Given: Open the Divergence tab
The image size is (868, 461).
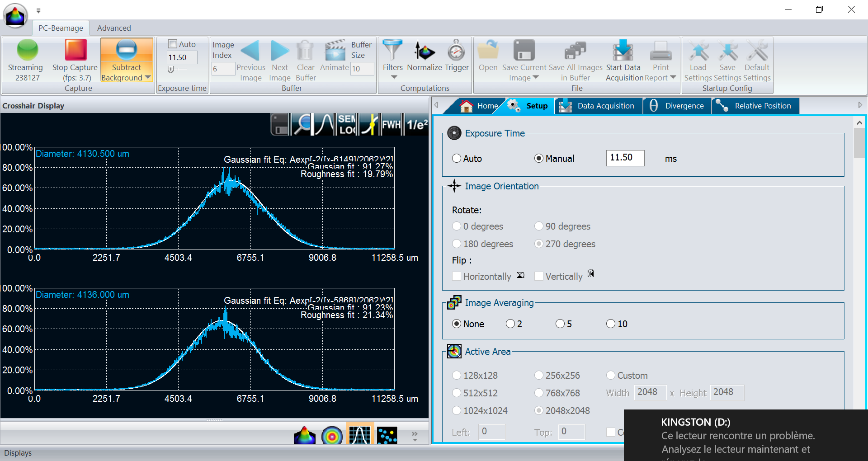Looking at the screenshot, I should click(x=677, y=106).
